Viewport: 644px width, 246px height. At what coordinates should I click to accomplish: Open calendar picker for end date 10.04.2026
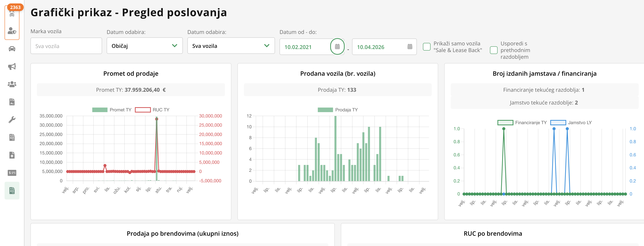point(410,47)
